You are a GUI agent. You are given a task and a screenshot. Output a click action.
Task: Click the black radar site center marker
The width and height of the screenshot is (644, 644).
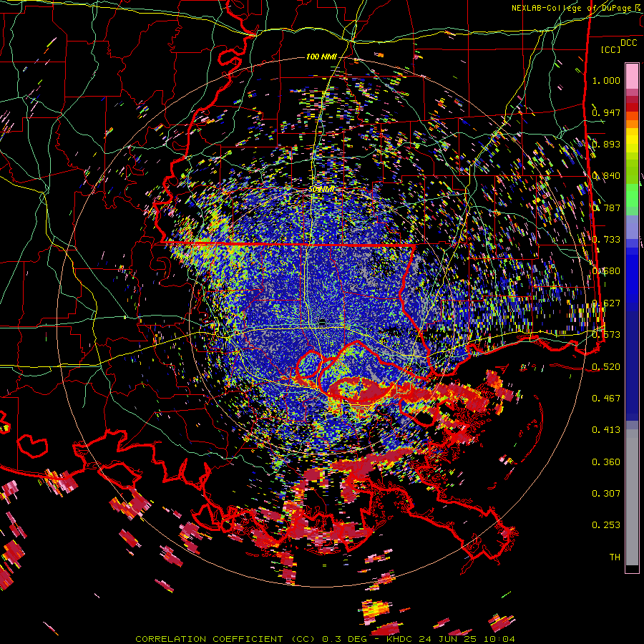(x=322, y=321)
